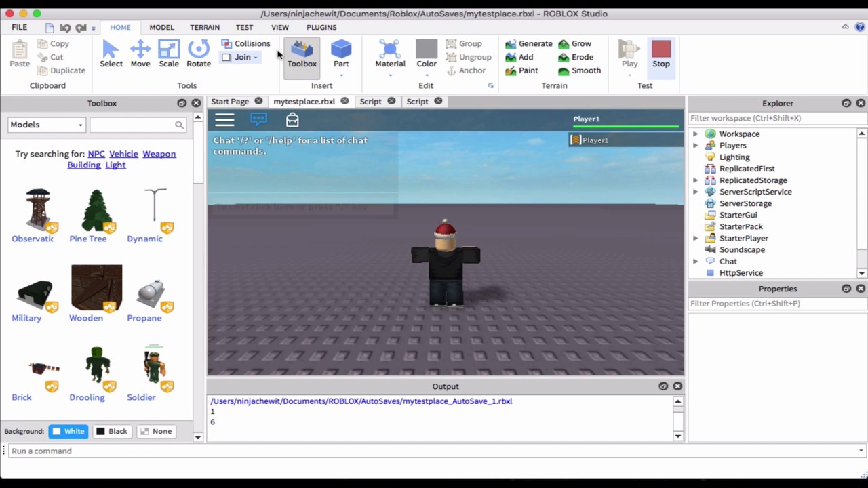This screenshot has width=868, height=488.
Task: Activate the Rotate tool
Action: pos(199,54)
